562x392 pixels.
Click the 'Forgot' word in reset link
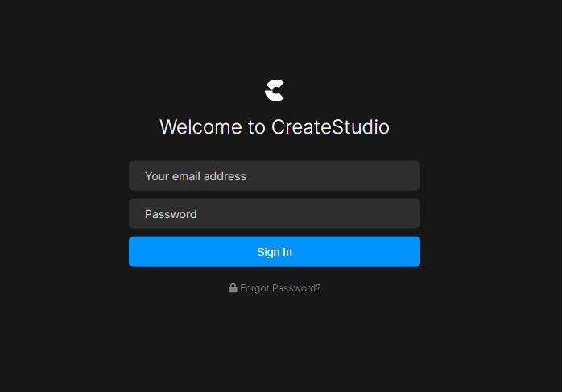[x=254, y=288]
